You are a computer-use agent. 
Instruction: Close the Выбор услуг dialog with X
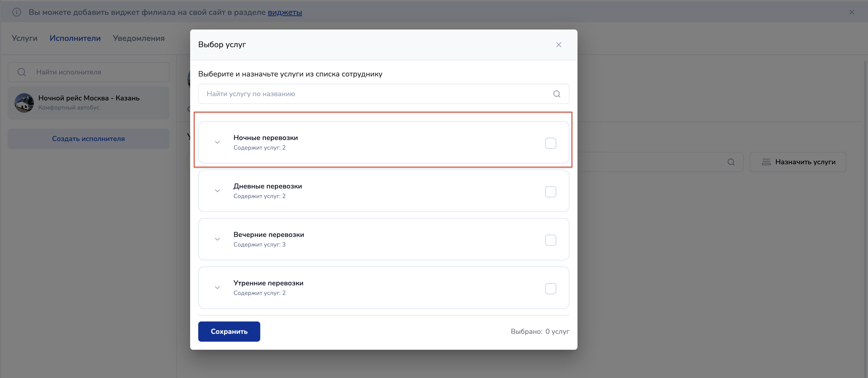(x=558, y=45)
